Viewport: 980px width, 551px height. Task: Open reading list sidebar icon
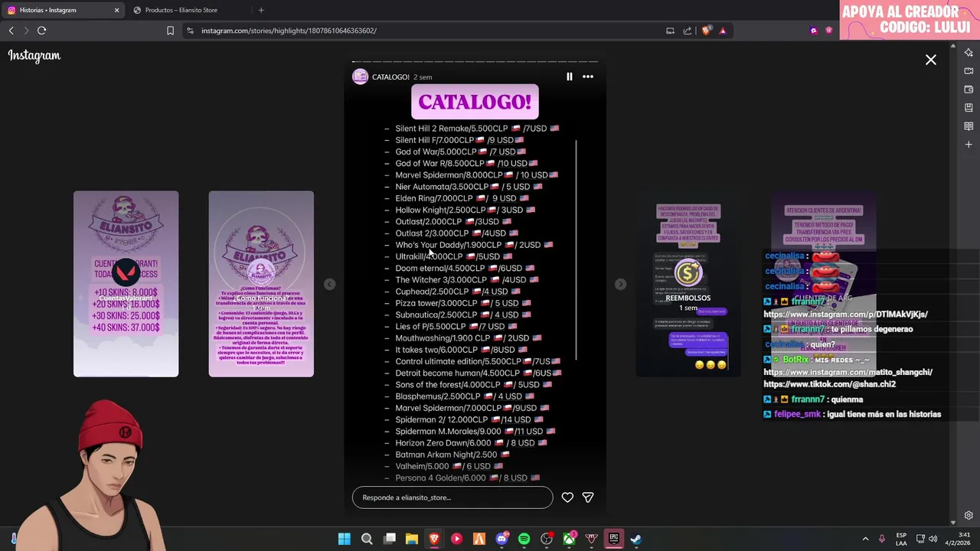969,126
